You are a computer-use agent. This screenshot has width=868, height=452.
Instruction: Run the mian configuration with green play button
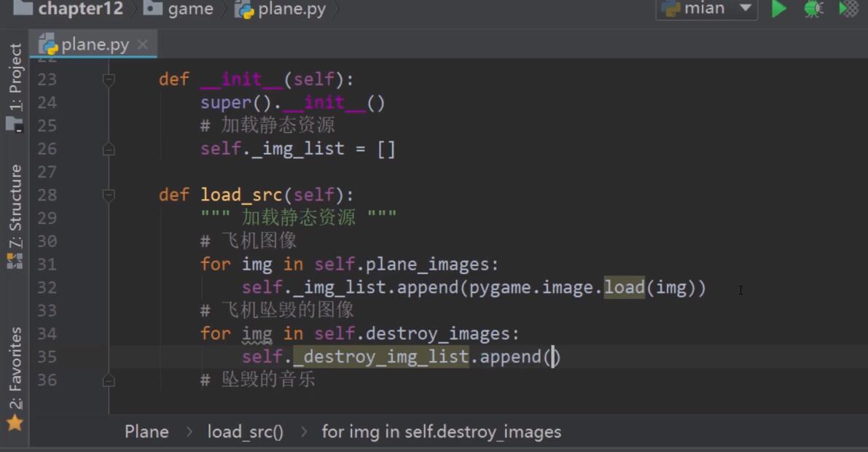click(779, 9)
